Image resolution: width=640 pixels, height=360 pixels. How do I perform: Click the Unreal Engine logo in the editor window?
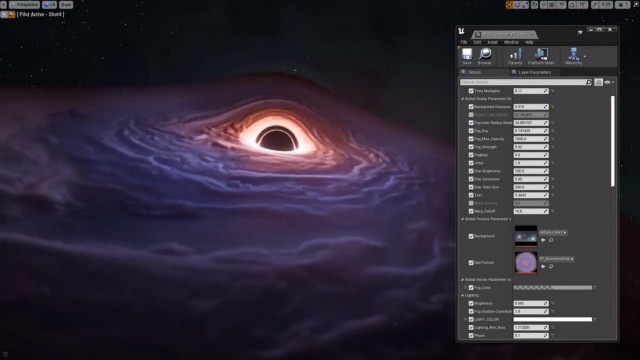coord(461,31)
